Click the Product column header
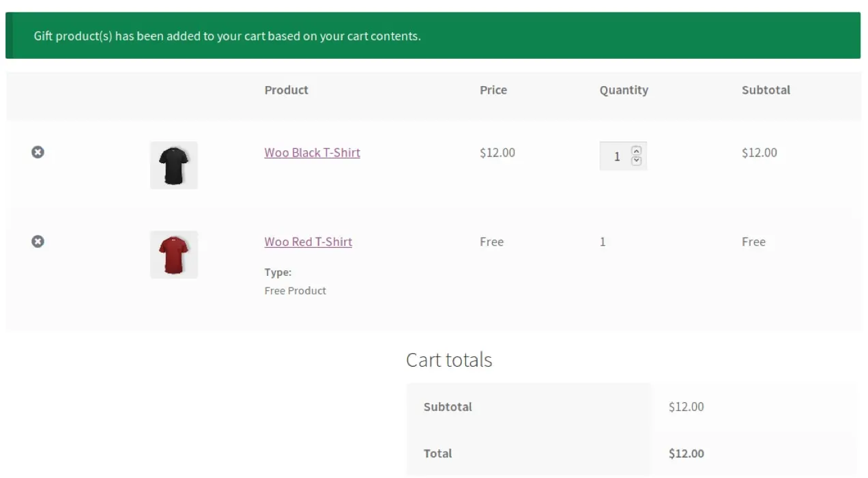Viewport: 868px width, 478px height. [286, 90]
